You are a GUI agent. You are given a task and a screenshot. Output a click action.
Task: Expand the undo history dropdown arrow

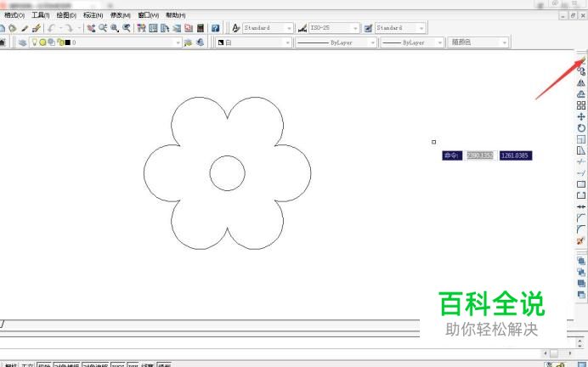60,28
